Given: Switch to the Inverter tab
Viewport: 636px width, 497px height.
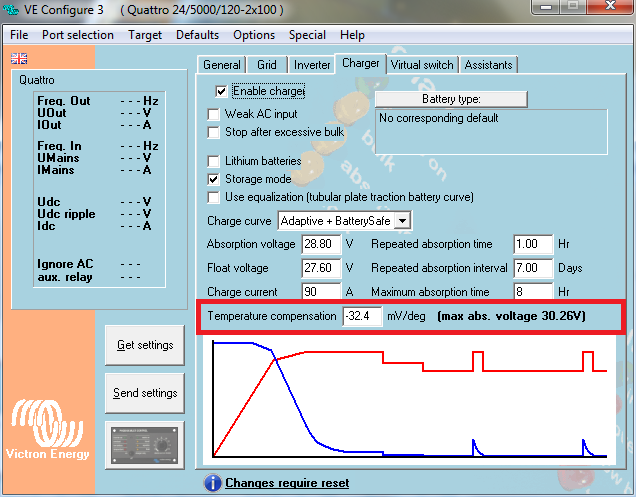Looking at the screenshot, I should pyautogui.click(x=312, y=65).
